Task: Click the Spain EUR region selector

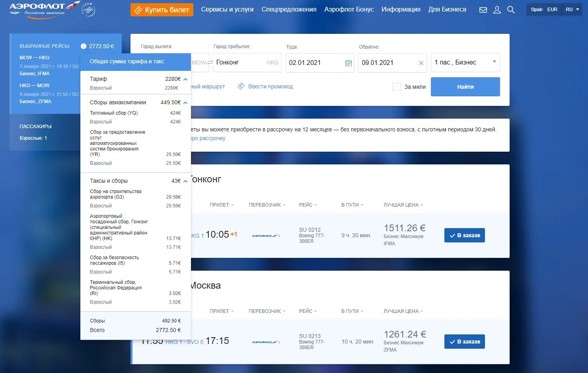Action: tap(544, 10)
